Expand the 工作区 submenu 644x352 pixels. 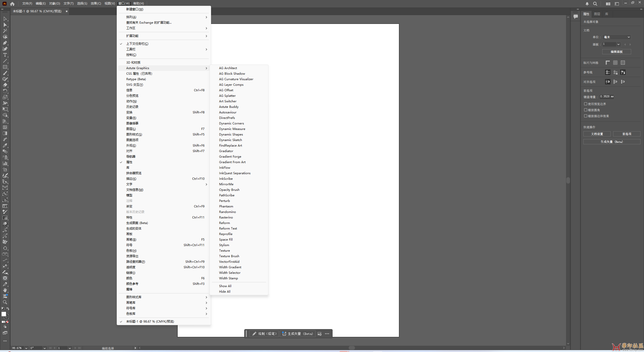click(164, 28)
